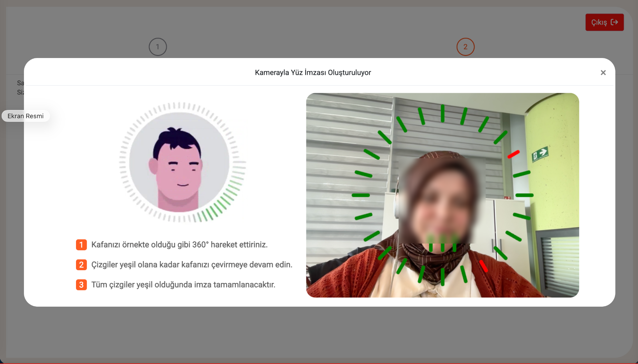Click the 'Çizgiler yeşil olana kadar' instruction

[192, 265]
